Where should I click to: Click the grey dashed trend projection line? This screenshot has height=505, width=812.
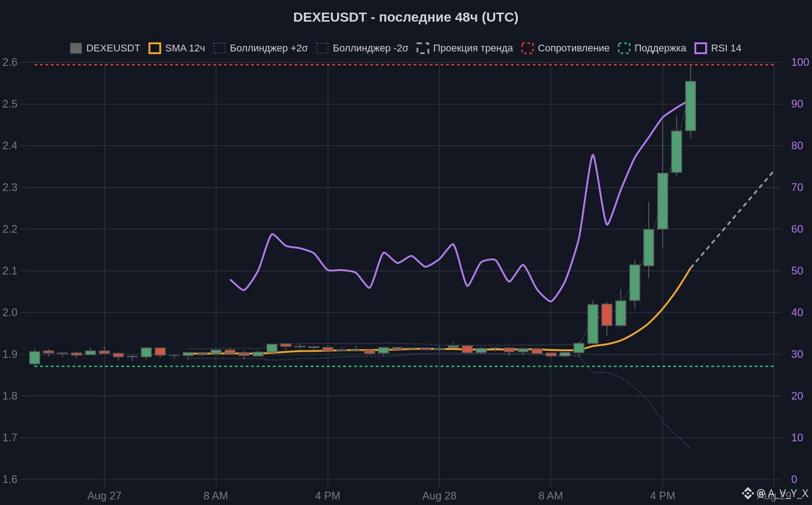[733, 220]
